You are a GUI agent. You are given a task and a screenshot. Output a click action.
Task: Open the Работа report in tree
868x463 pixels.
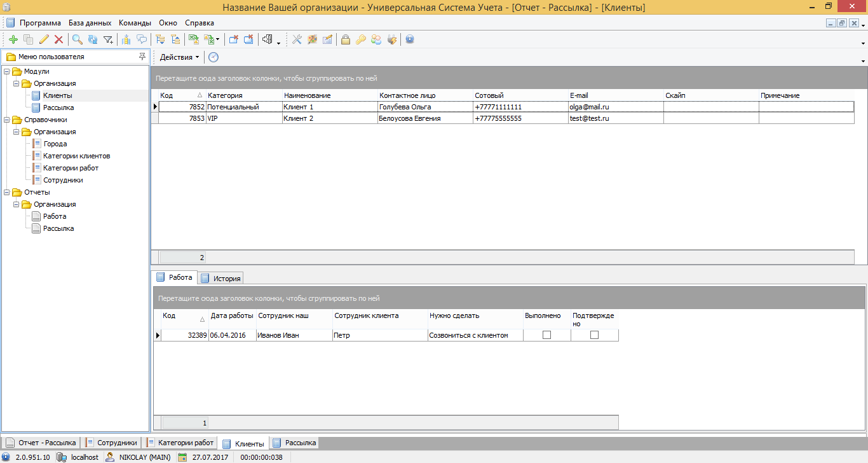tap(55, 217)
